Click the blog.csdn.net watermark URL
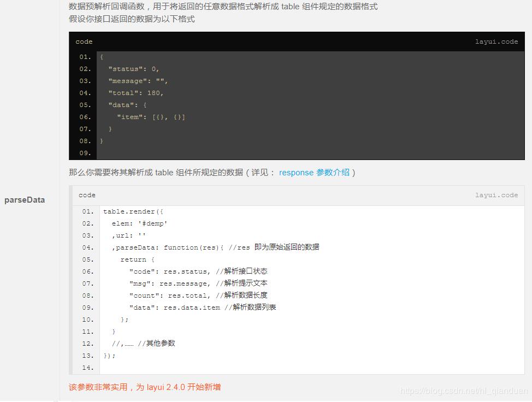This screenshot has width=532, height=402. click(x=463, y=391)
